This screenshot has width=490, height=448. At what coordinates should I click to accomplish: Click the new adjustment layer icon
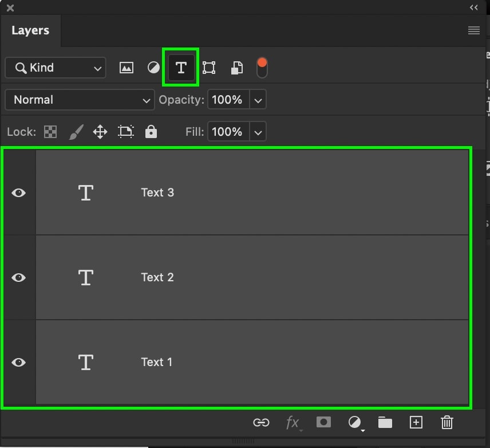tap(354, 422)
